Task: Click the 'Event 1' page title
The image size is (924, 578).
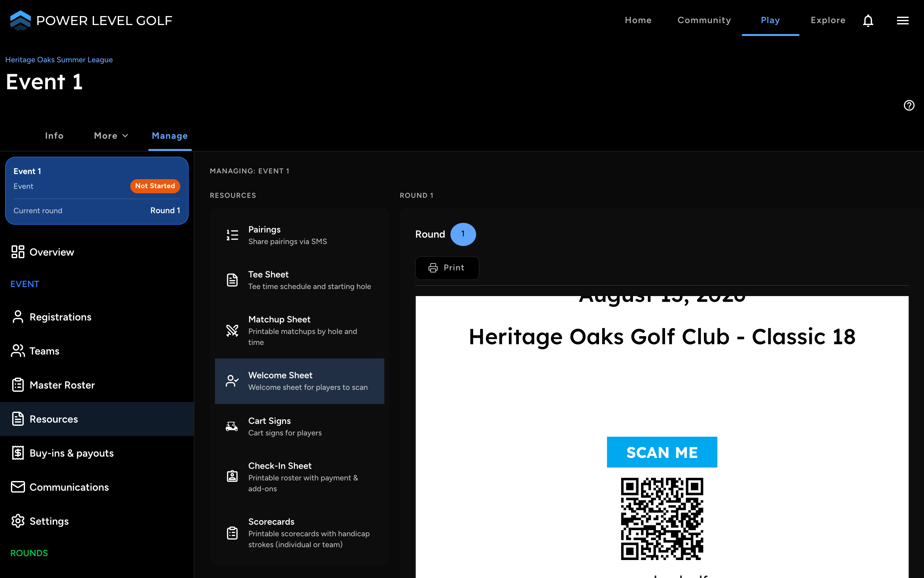Action: pos(44,82)
